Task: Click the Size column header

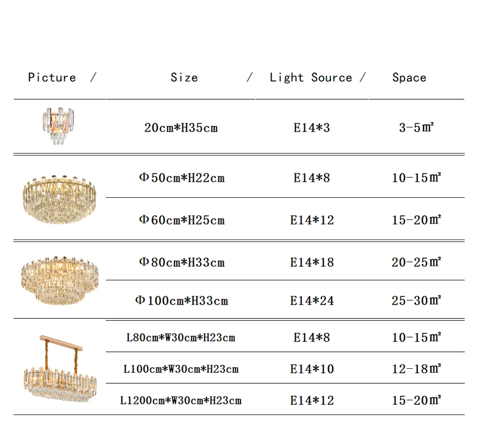Action: coord(184,77)
